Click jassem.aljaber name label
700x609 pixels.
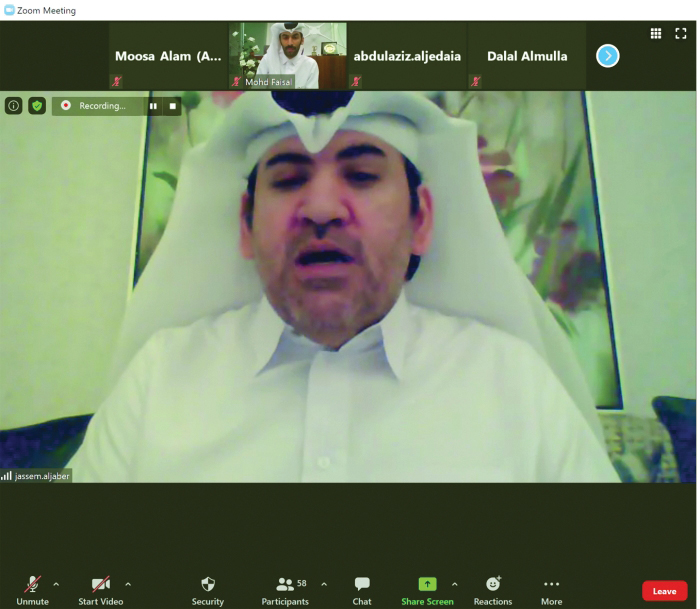[42, 476]
